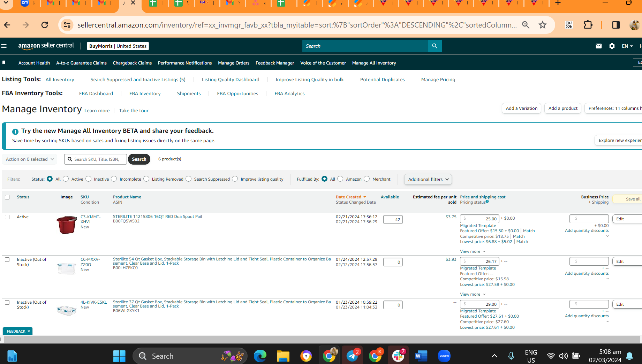Click the bookmark flag icon in nav bar
This screenshot has height=364, width=642.
(x=4, y=63)
